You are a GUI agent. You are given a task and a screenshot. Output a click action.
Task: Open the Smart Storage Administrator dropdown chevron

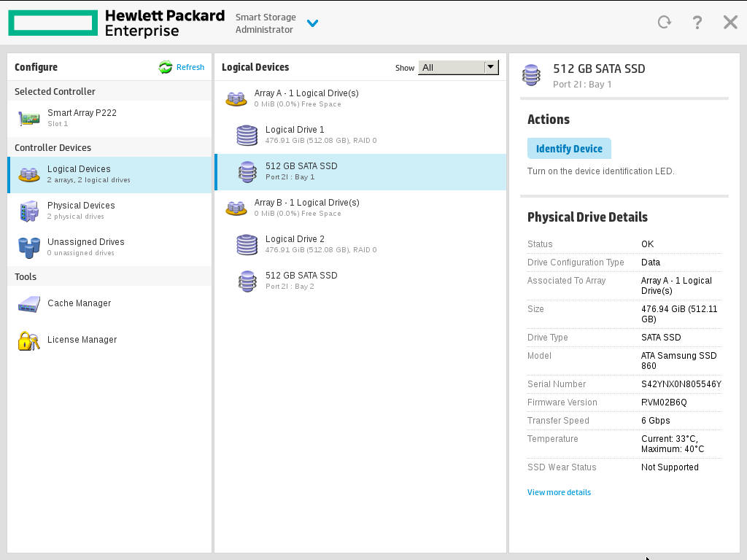tap(312, 23)
